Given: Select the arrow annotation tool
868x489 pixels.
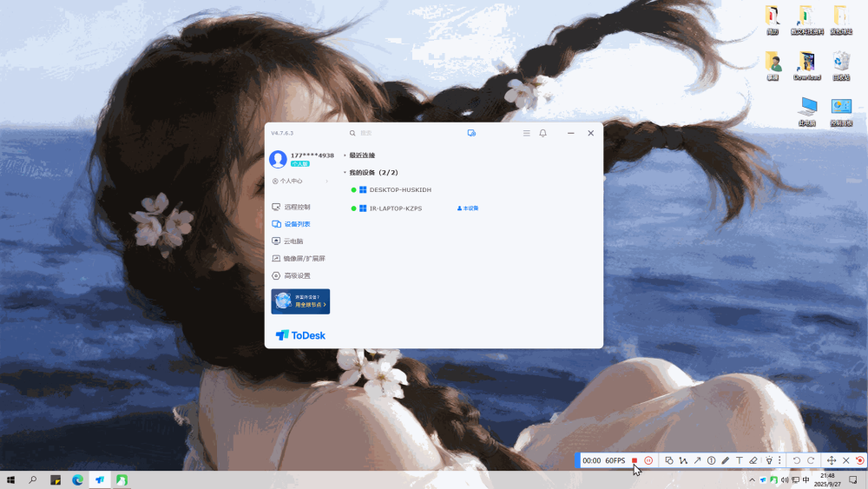Looking at the screenshot, I should coord(698,460).
